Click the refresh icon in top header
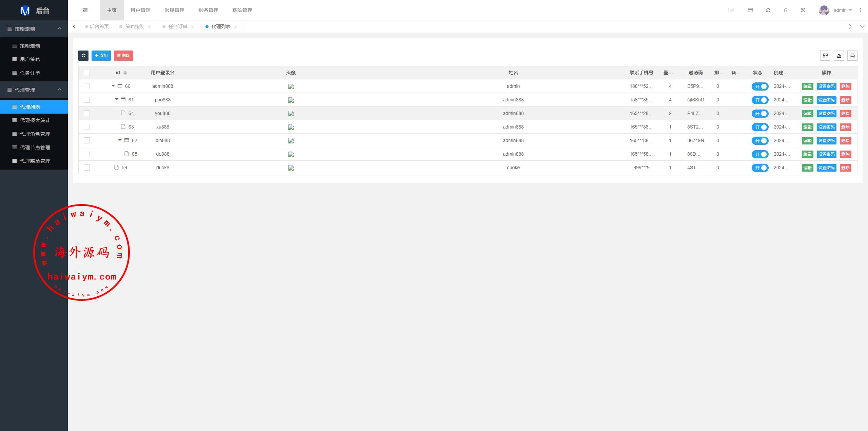This screenshot has height=431, width=868. coord(768,10)
